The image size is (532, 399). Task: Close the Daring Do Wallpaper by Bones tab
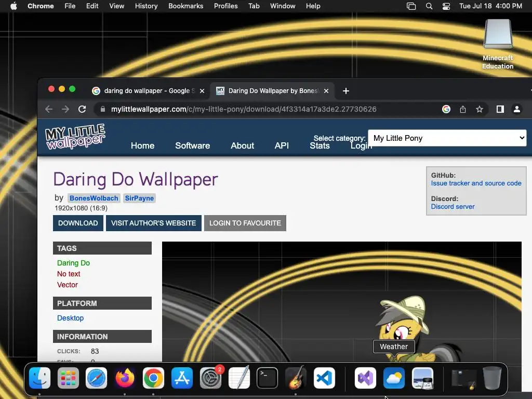coord(326,91)
